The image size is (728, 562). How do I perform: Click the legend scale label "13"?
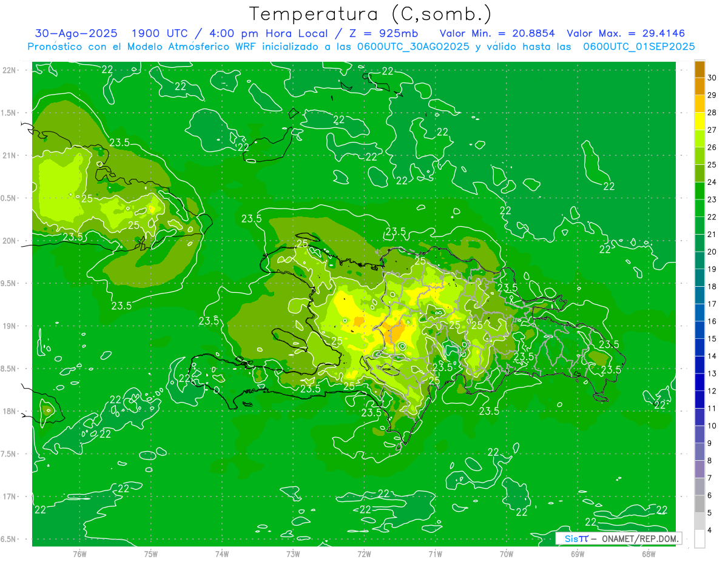(712, 374)
